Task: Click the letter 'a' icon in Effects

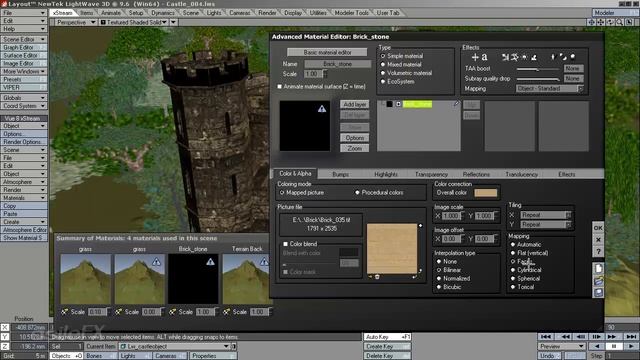Action: click(484, 58)
